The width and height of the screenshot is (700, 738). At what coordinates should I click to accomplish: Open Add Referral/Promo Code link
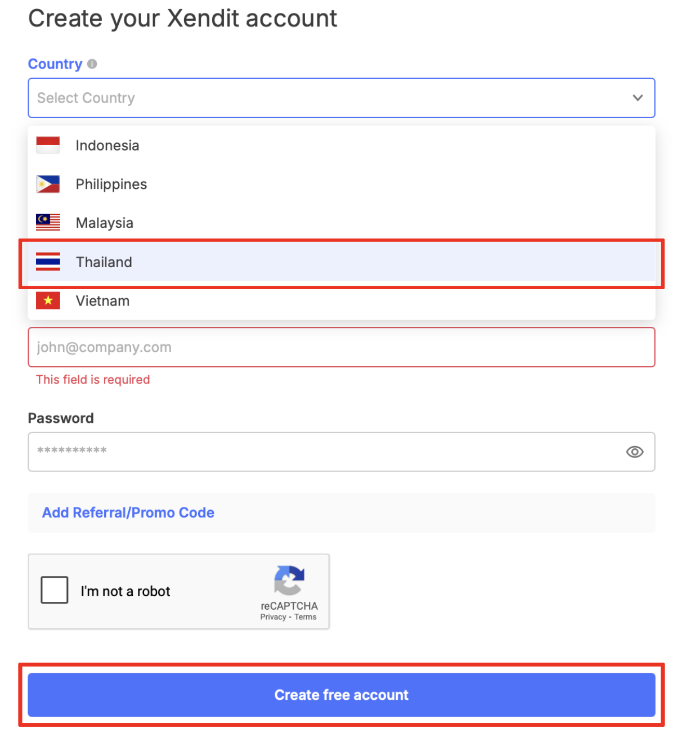point(128,512)
